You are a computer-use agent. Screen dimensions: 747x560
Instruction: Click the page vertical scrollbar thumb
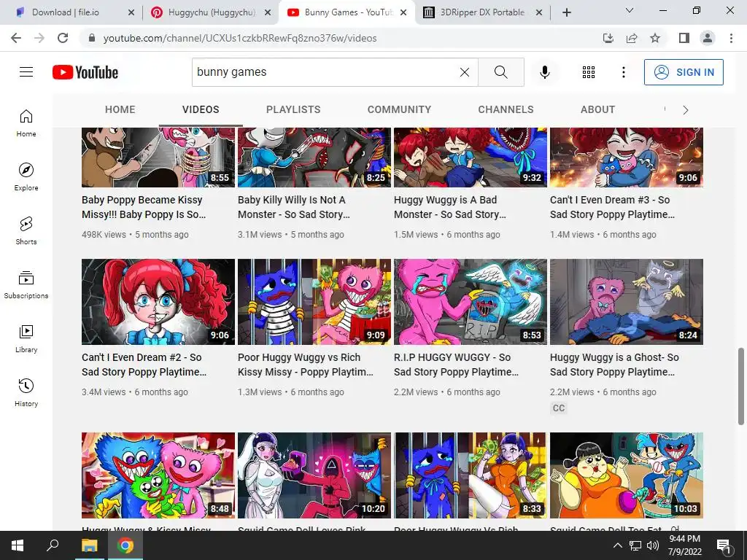click(x=741, y=386)
